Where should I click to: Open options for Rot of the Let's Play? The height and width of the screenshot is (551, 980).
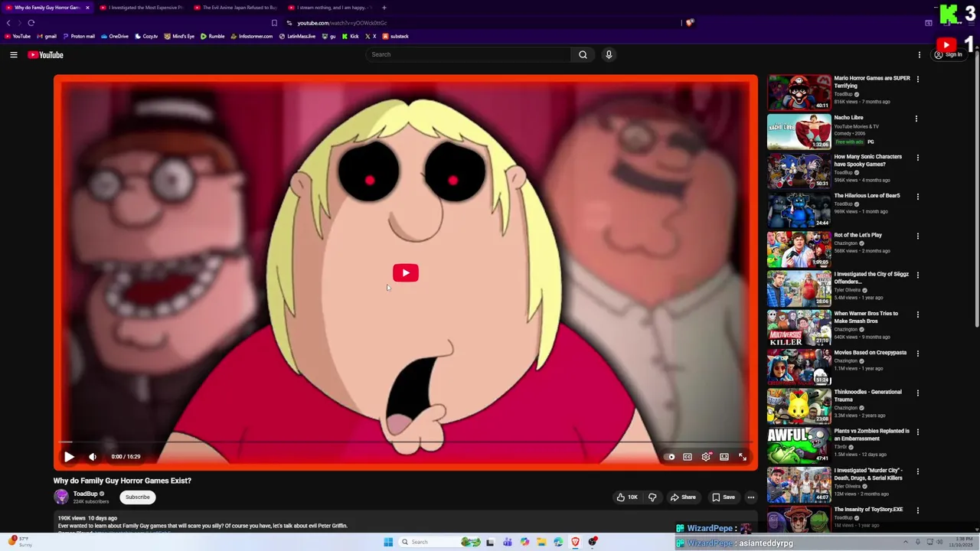tap(917, 236)
